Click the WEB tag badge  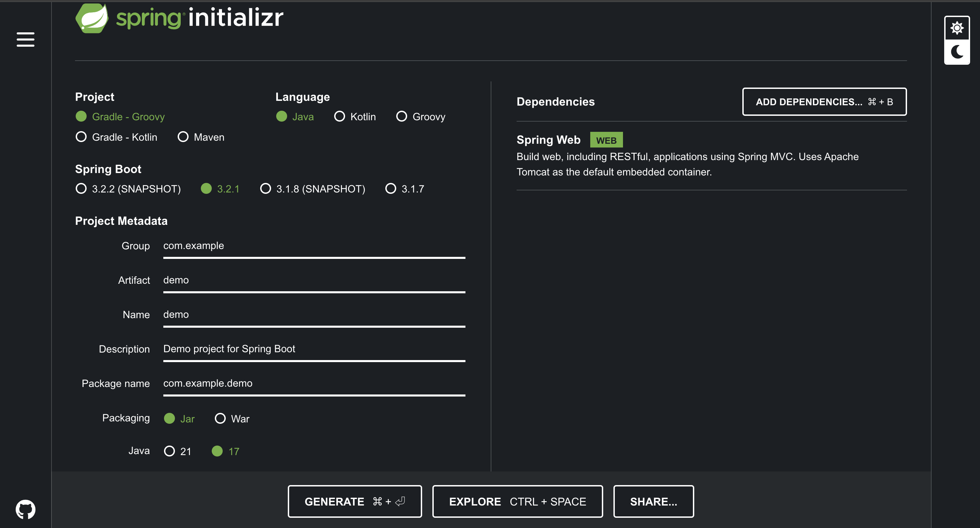pyautogui.click(x=606, y=140)
